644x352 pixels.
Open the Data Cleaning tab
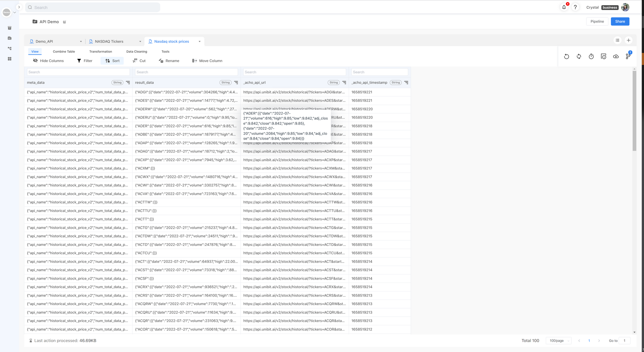pos(137,51)
